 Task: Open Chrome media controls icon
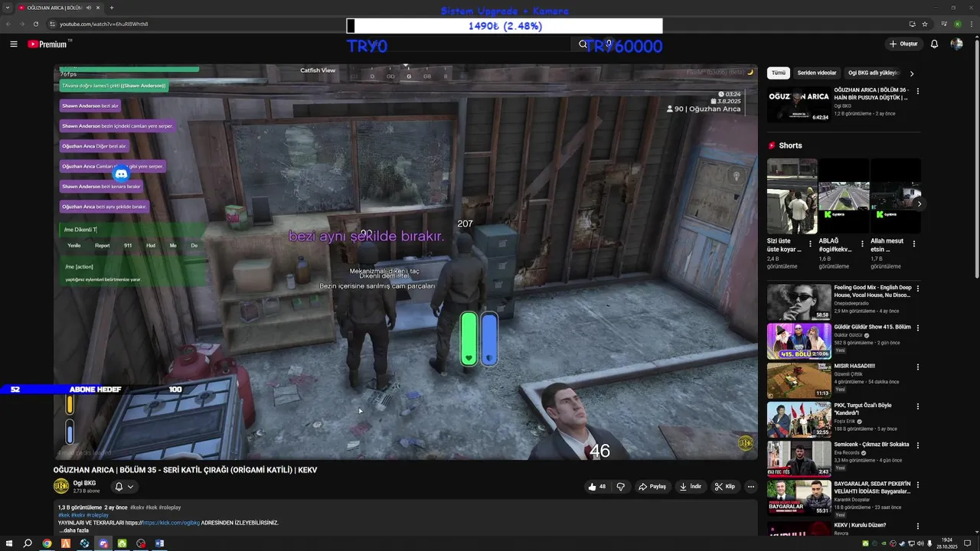pyautogui.click(x=943, y=24)
